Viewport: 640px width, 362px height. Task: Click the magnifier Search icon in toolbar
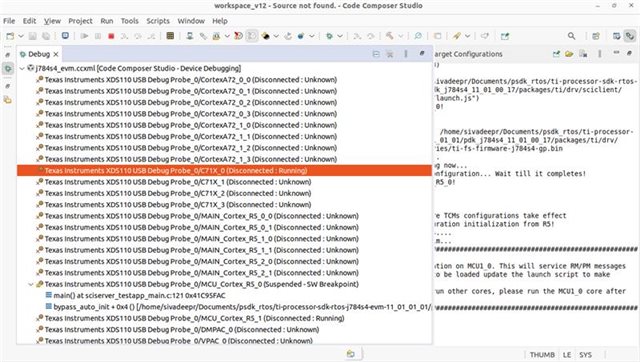[x=571, y=36]
